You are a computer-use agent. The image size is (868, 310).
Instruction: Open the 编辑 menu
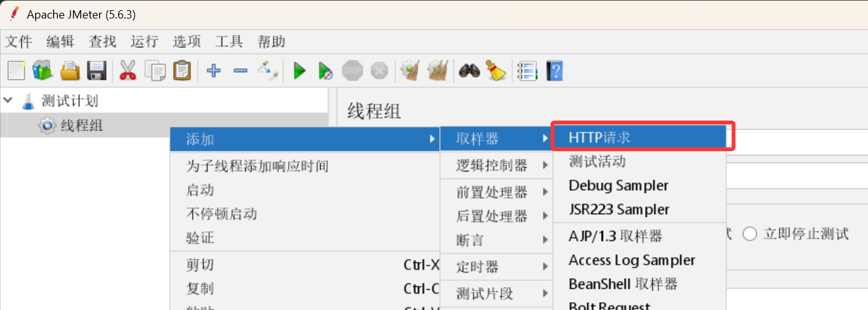tap(61, 42)
